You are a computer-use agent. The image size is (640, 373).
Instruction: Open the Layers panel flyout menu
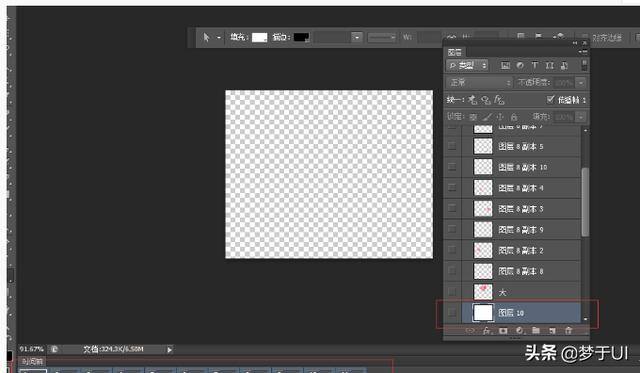click(583, 52)
